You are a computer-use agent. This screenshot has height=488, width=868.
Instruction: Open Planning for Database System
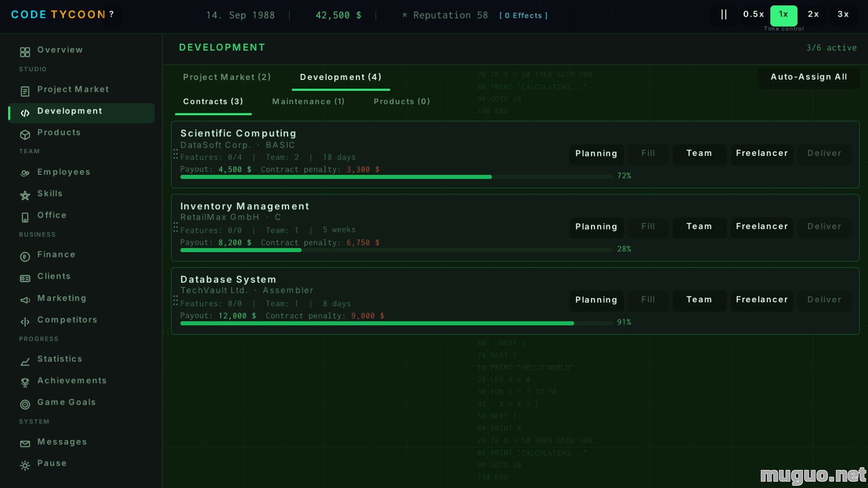click(596, 300)
